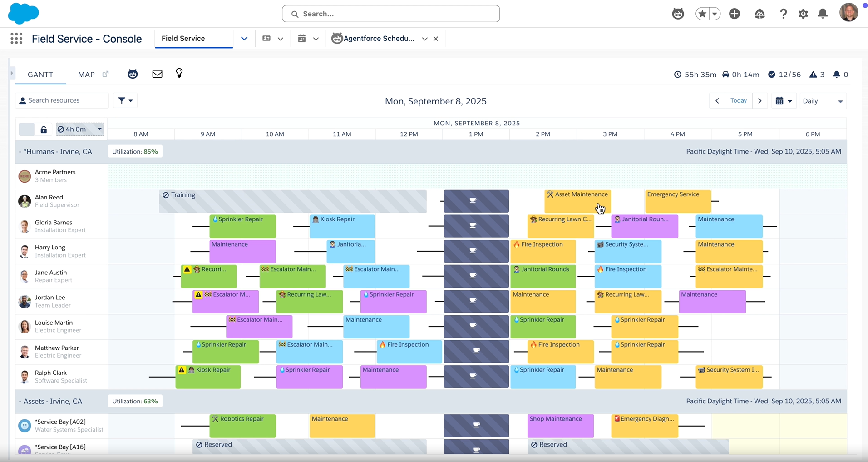Open the Agentforce icon in the Gantt toolbar

tap(133, 74)
